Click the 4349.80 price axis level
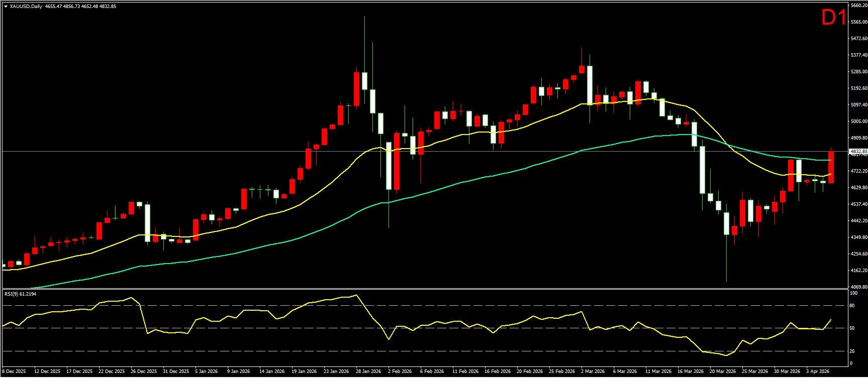The image size is (868, 378). [858, 237]
